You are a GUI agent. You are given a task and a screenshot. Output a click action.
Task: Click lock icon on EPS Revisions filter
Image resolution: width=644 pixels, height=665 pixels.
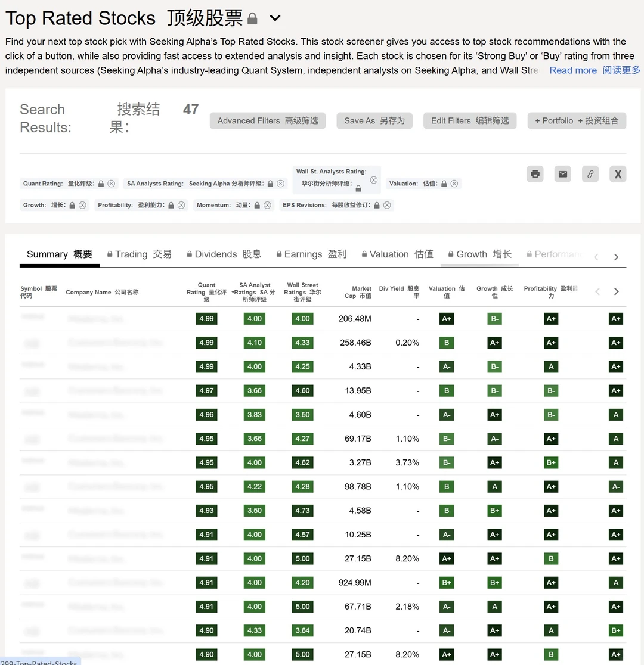(377, 205)
